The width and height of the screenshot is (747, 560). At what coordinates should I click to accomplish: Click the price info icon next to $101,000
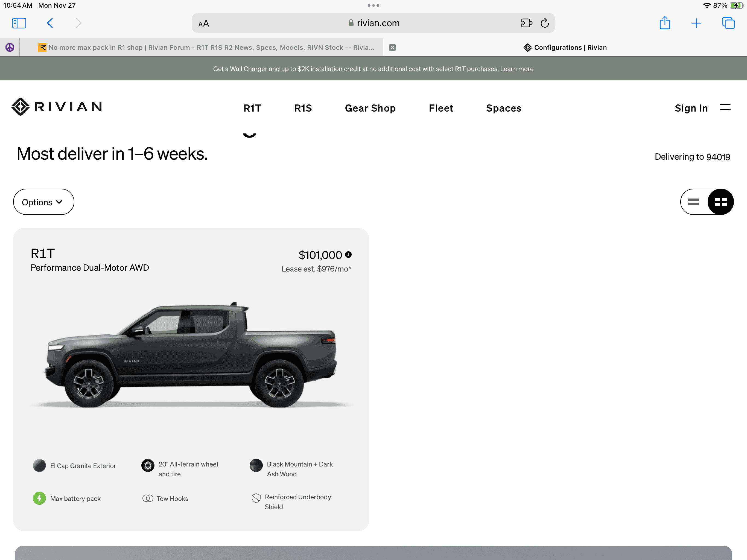[x=348, y=255]
